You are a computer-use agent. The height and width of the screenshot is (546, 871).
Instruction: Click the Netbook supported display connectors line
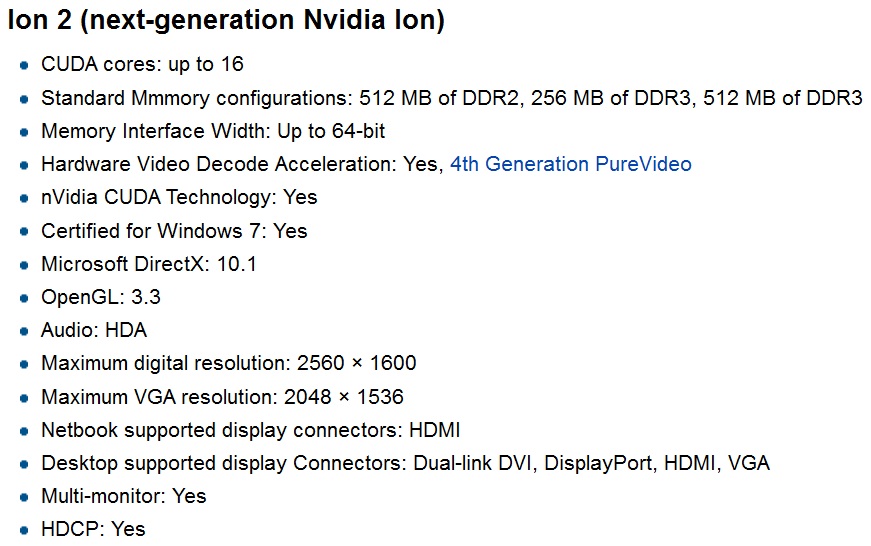point(251,430)
